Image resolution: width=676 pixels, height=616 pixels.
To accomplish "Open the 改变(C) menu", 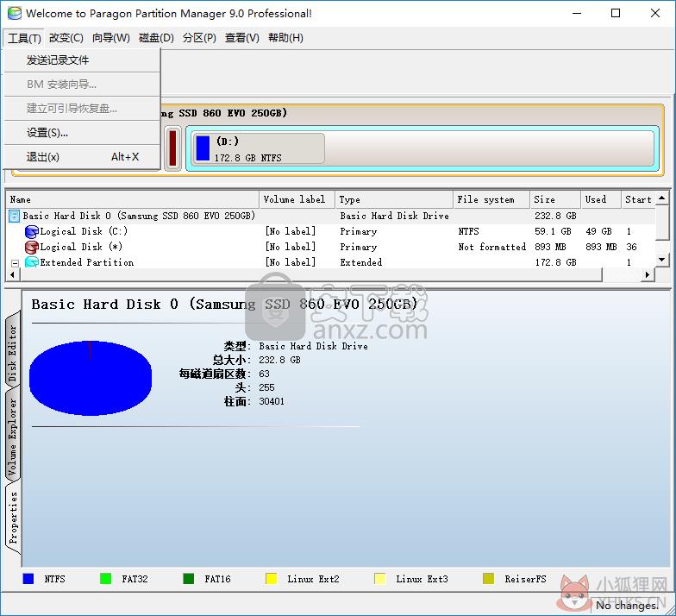I will click(66, 38).
